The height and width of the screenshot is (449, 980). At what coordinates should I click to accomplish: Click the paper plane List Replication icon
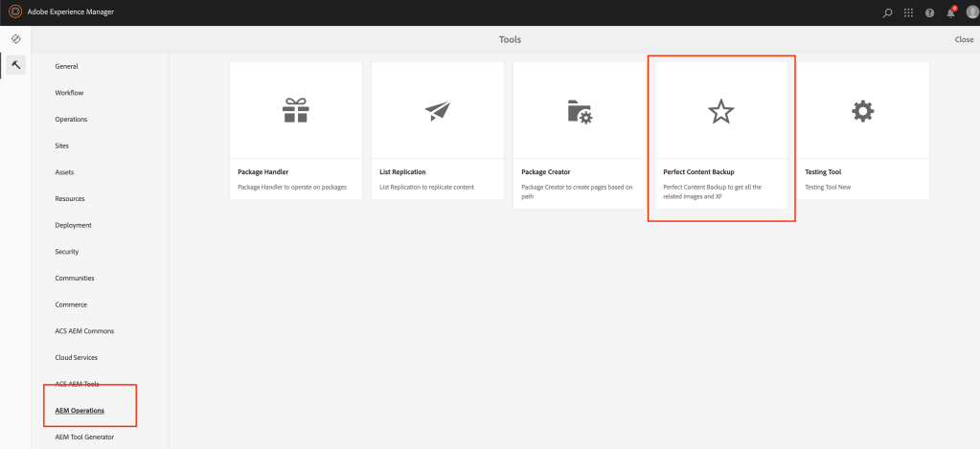(x=437, y=112)
